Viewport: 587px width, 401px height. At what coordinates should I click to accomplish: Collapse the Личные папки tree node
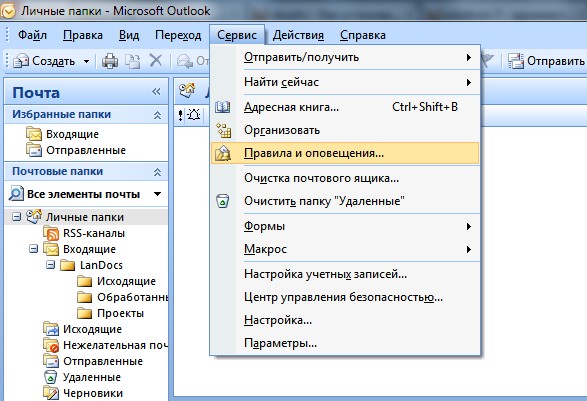coord(16,217)
